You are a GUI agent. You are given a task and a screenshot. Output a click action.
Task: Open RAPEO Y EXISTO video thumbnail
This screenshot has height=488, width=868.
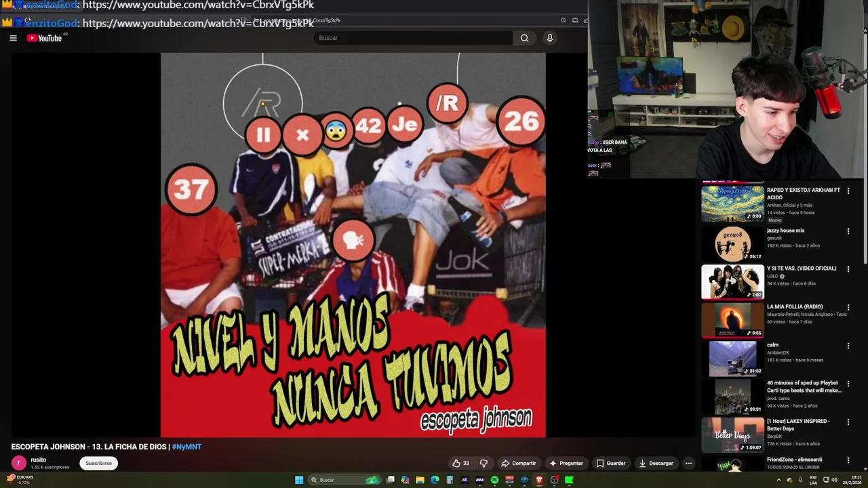tap(732, 204)
